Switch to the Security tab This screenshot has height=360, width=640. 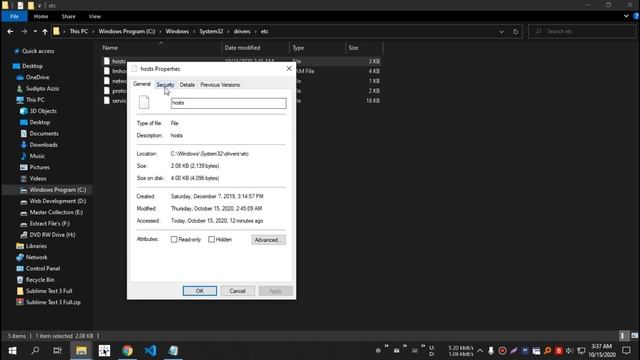coord(165,85)
